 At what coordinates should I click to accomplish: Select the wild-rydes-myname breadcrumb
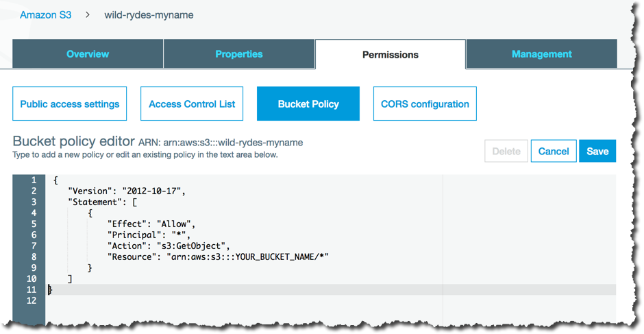149,15
